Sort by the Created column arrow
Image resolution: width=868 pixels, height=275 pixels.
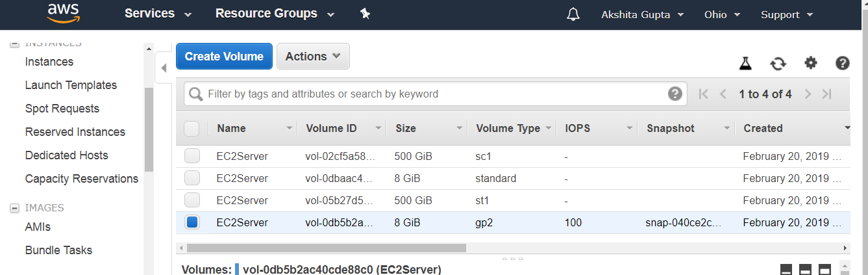(x=847, y=128)
